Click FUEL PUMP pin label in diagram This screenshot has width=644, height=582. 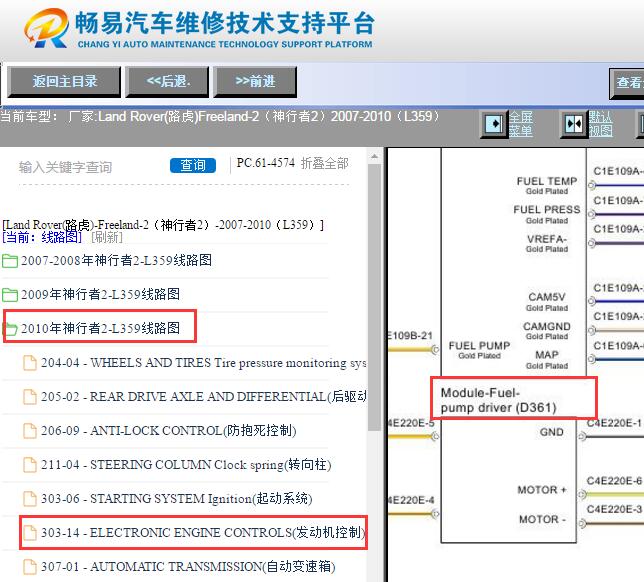[479, 346]
